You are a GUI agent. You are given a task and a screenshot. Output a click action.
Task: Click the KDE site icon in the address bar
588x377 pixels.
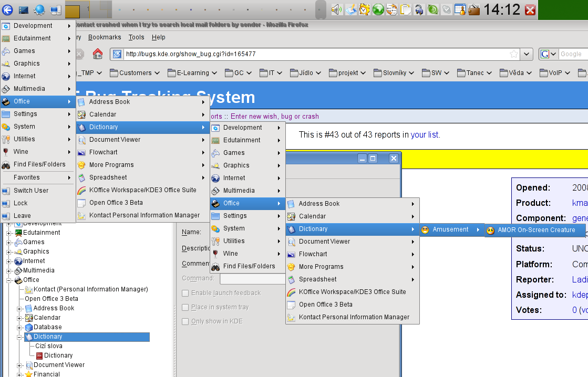(x=117, y=54)
